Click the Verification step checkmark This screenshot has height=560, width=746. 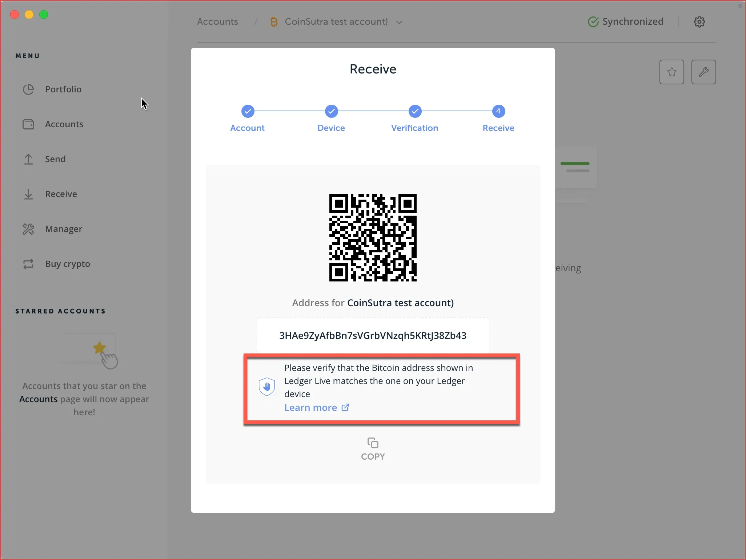[414, 111]
